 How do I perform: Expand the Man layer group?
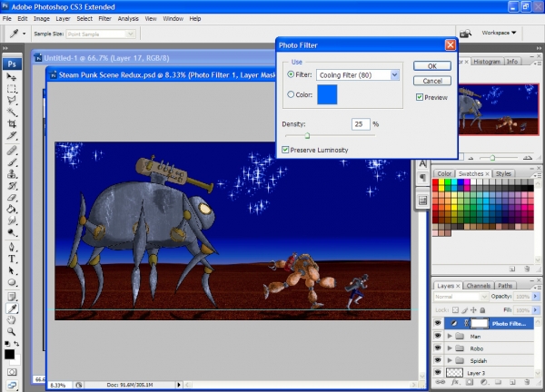(450, 336)
